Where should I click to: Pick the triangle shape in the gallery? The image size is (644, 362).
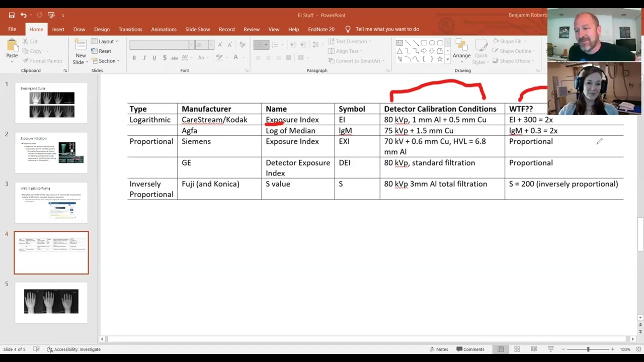point(399,51)
